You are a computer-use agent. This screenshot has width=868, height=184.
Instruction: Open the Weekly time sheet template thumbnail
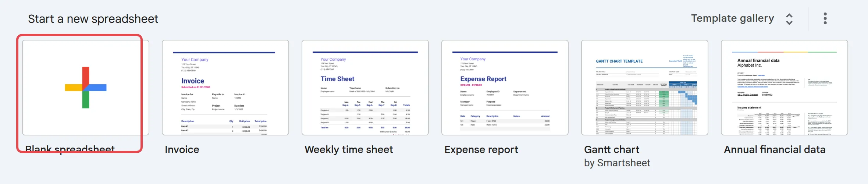tap(365, 88)
